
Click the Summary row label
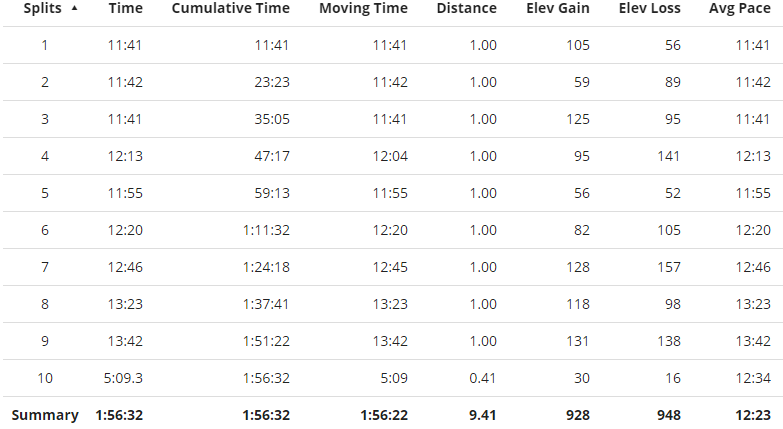[45, 415]
